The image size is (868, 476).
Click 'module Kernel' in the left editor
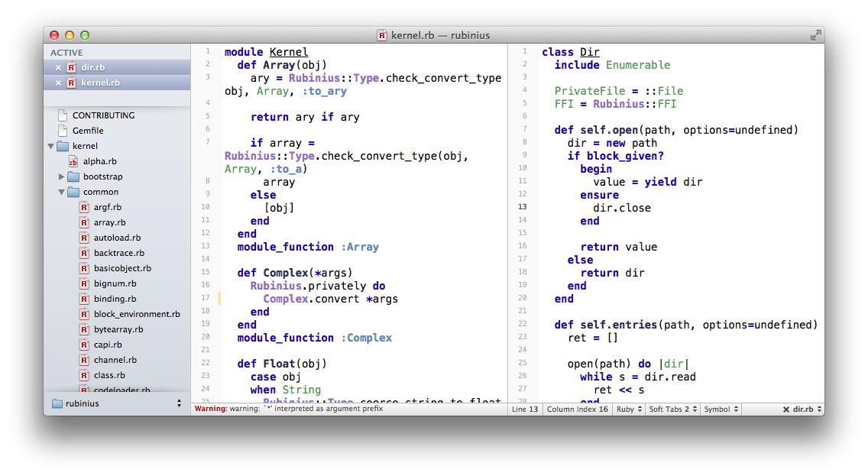click(266, 52)
